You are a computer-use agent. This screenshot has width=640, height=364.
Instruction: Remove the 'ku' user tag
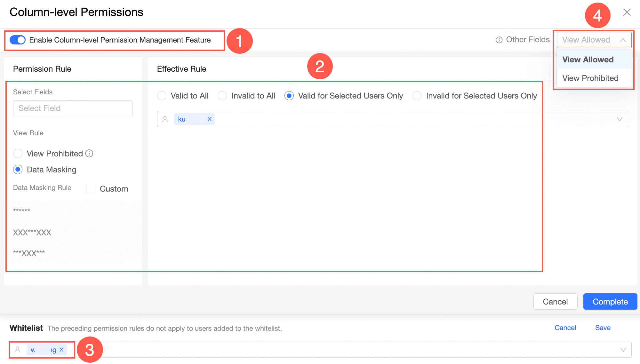pos(210,119)
